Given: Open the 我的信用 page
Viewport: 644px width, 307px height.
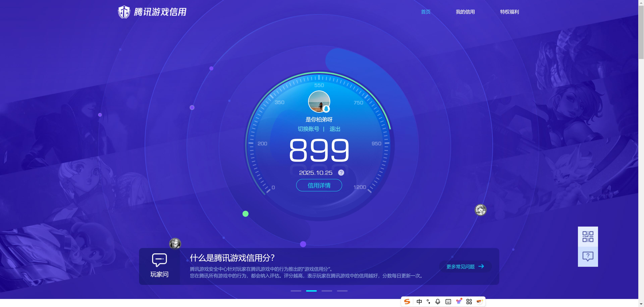Looking at the screenshot, I should pyautogui.click(x=465, y=12).
